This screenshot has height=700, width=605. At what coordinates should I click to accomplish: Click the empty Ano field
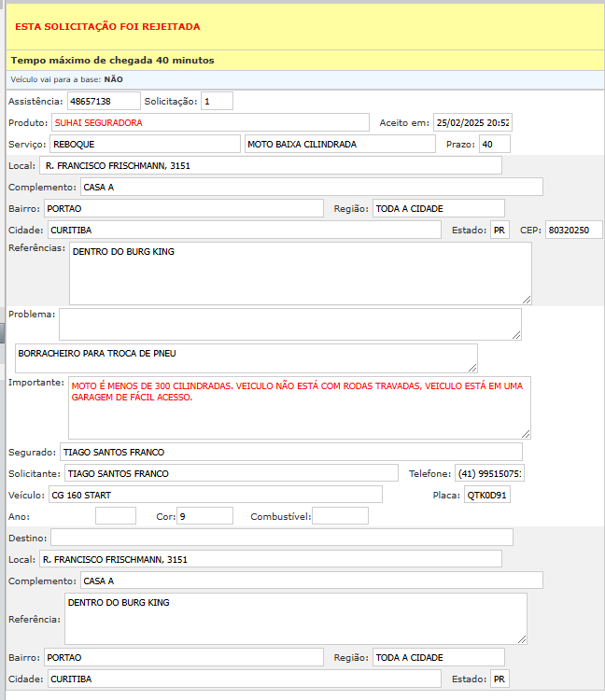[115, 515]
